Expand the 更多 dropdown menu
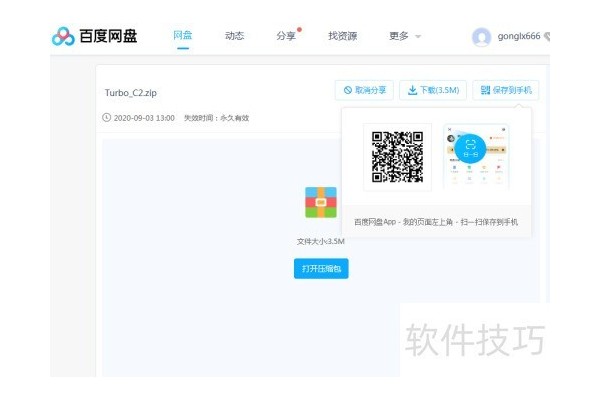600x400 pixels. pyautogui.click(x=405, y=36)
